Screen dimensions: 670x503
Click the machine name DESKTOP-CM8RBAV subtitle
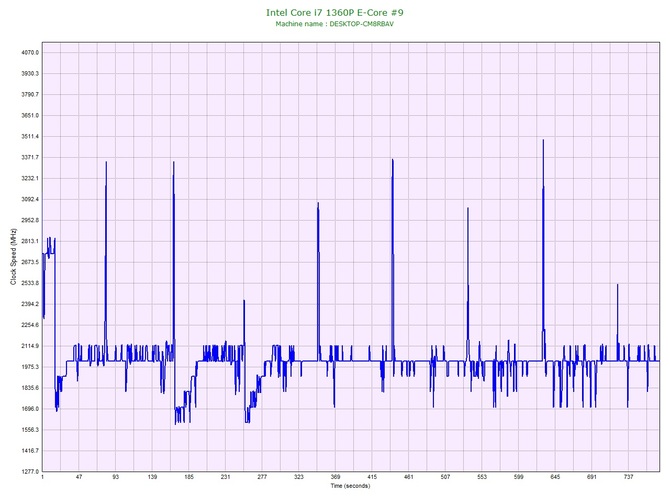335,24
